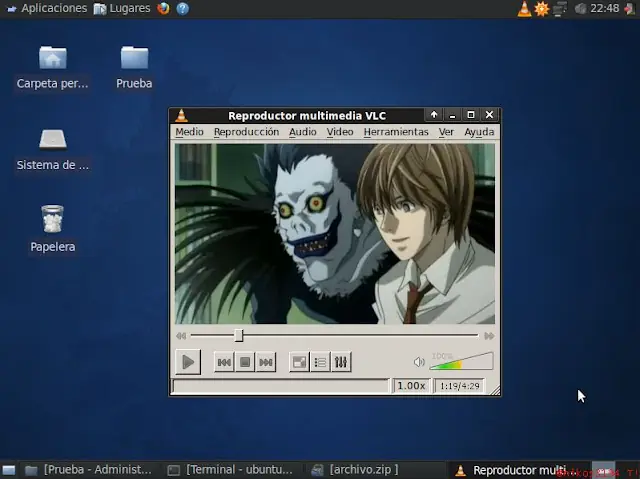Skip to next track in VLC
640x479 pixels.
point(266,362)
